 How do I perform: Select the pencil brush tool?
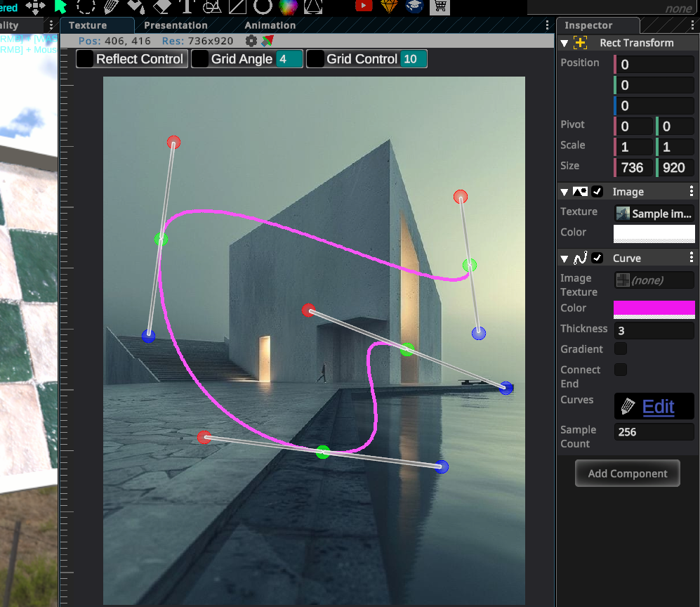[x=112, y=6]
